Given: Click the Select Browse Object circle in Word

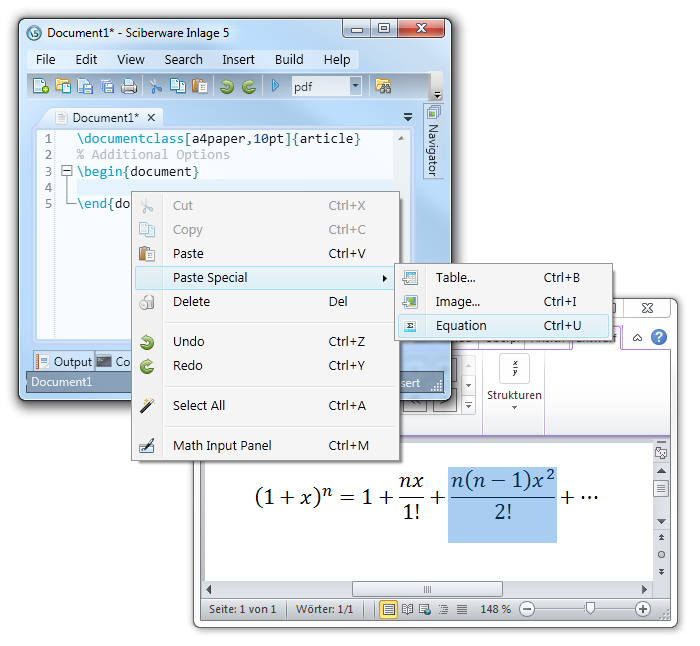Looking at the screenshot, I should (x=662, y=554).
